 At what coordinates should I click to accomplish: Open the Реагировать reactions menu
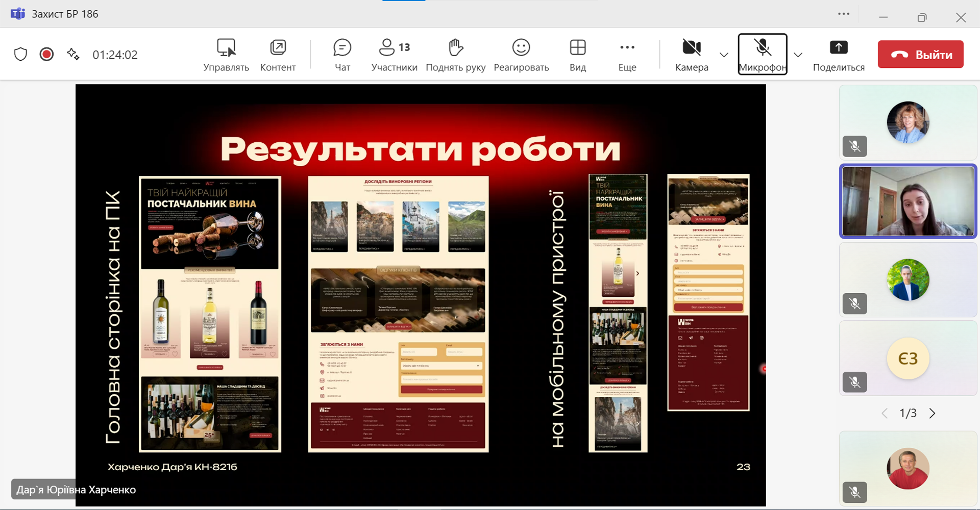[521, 55]
